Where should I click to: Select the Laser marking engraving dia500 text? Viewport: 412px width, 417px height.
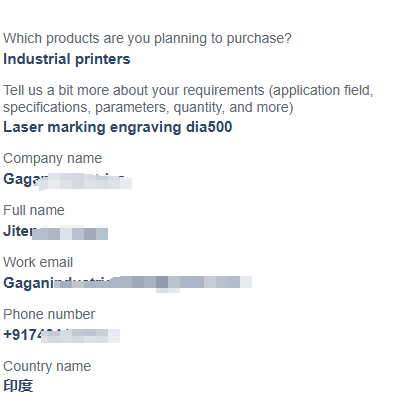pos(118,128)
